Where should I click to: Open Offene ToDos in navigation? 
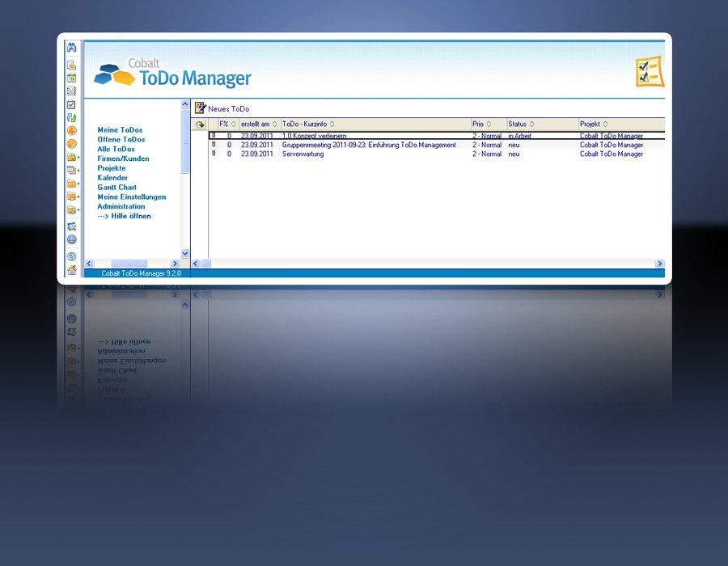(121, 139)
